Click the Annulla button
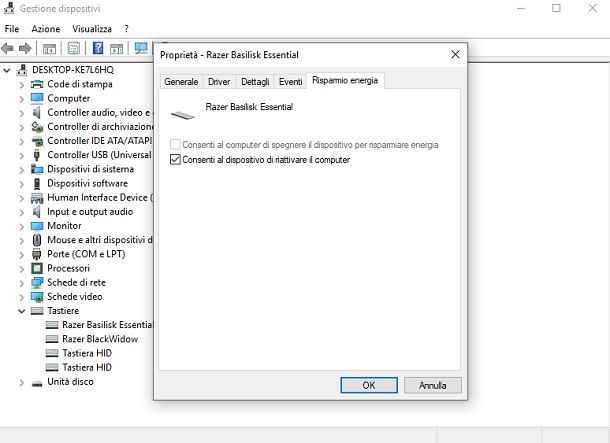The width and height of the screenshot is (610, 443). point(433,385)
